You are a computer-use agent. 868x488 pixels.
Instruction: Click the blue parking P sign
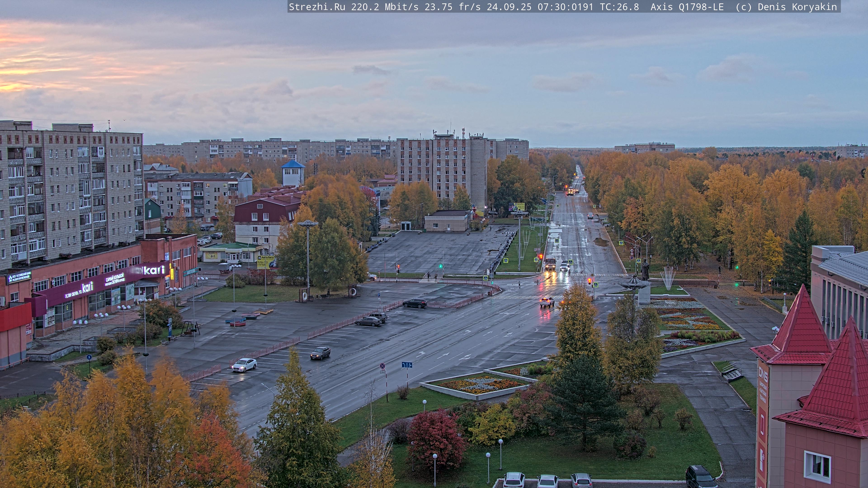379,295
